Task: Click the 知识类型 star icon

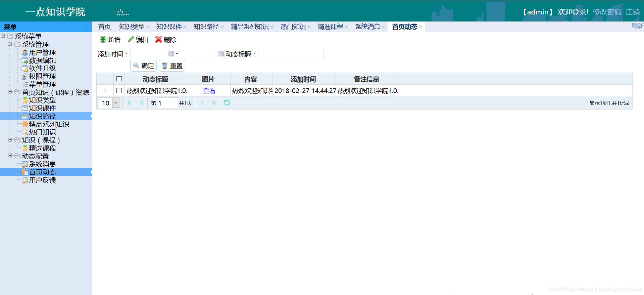Action: point(25,100)
